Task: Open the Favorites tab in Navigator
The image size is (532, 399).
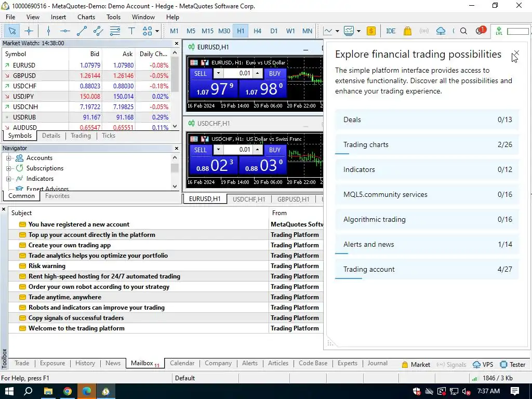Action: coord(57,196)
